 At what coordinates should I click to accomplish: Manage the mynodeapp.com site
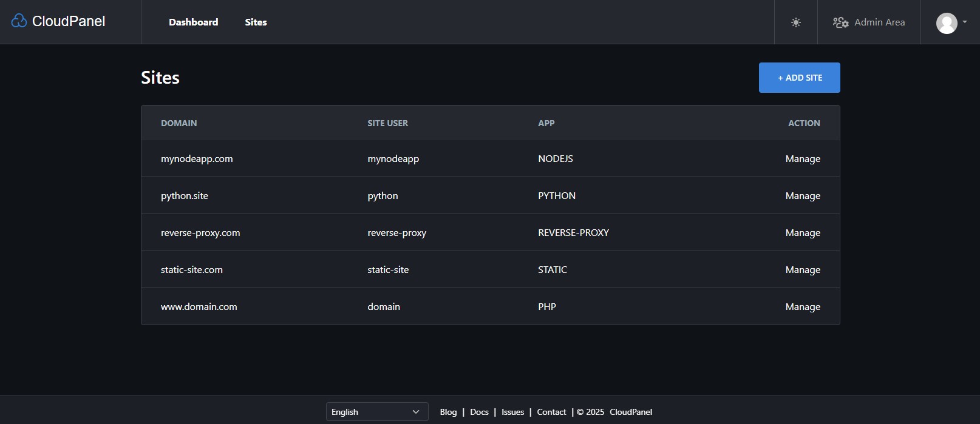point(803,159)
